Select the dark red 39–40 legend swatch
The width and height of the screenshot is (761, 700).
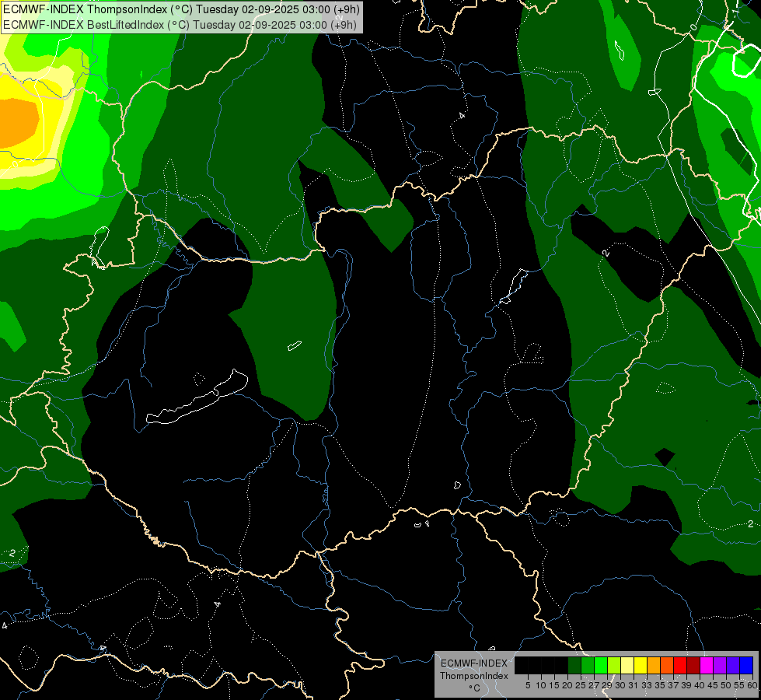point(693,665)
